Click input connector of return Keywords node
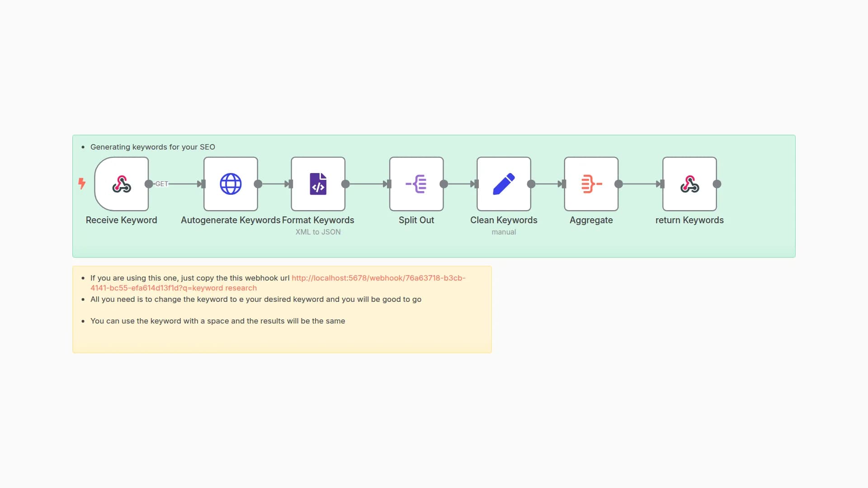 pyautogui.click(x=662, y=184)
